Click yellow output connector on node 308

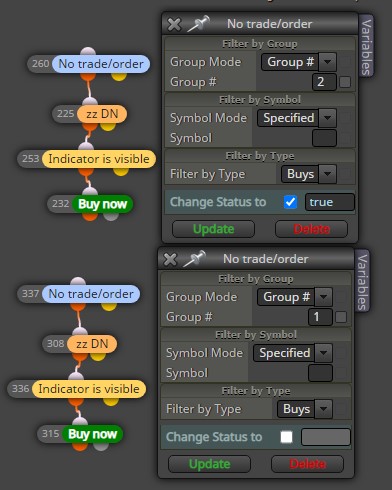coord(98,356)
